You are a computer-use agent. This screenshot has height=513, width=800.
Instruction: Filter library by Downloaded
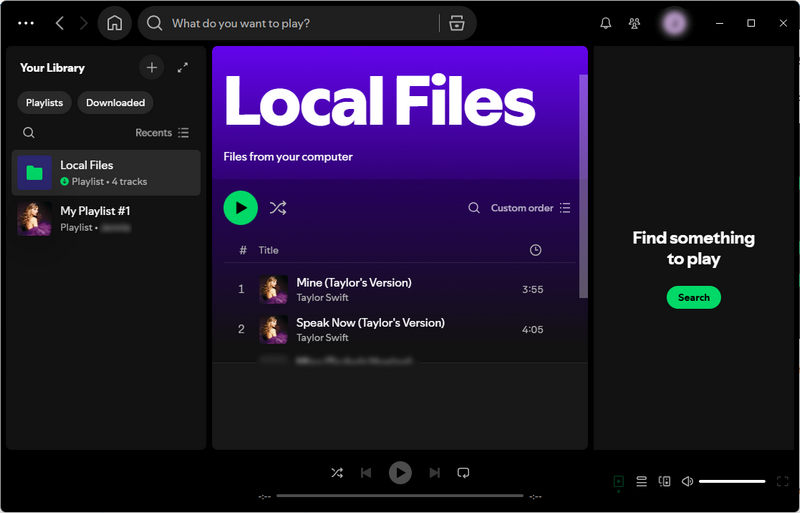[x=115, y=103]
